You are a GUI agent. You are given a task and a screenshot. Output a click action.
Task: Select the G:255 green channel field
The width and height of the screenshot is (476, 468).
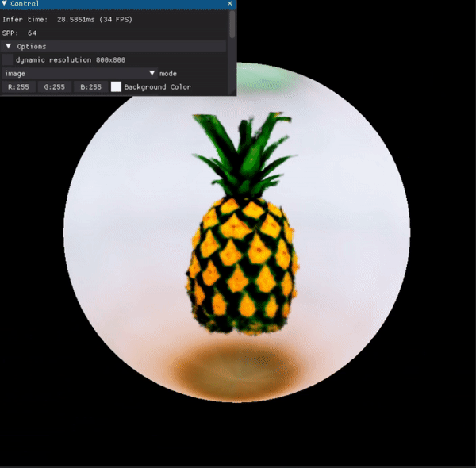click(x=54, y=86)
